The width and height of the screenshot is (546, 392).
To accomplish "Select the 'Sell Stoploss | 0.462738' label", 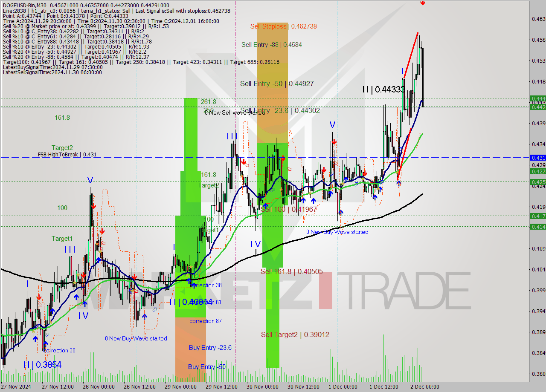I will coord(283,26).
